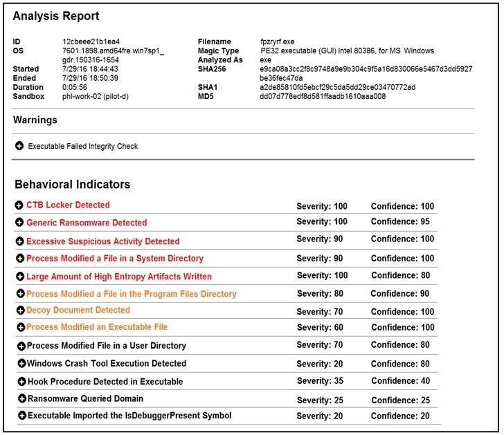
Task: Click plus icon for Modified File in User Directory
Action: (21, 346)
